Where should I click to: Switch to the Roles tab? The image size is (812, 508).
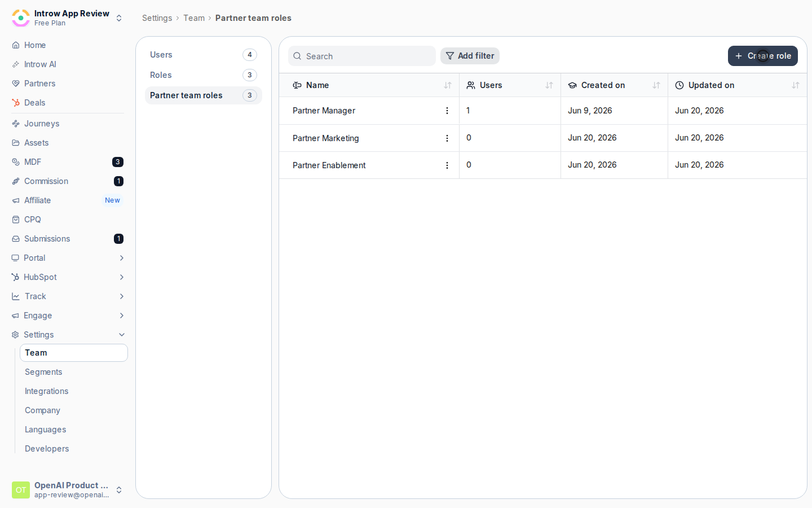click(x=204, y=75)
